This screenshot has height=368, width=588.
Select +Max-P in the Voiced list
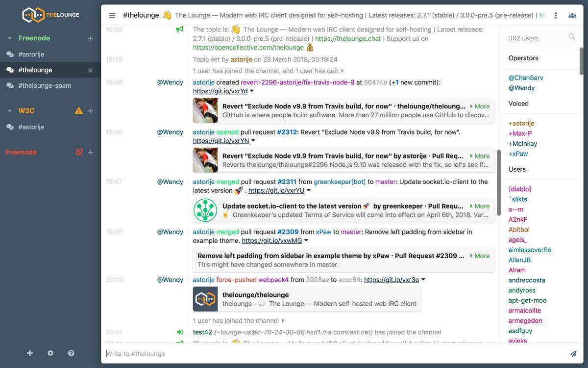pos(520,133)
